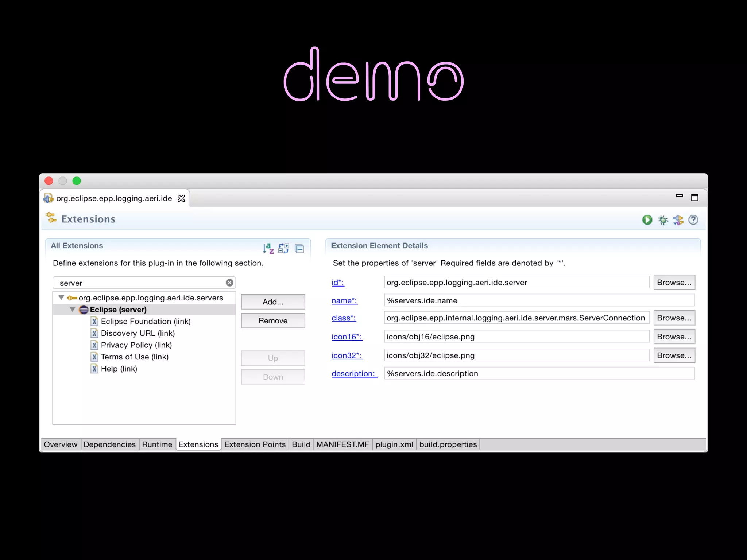
Task: Open the id* attribute link
Action: tap(338, 282)
